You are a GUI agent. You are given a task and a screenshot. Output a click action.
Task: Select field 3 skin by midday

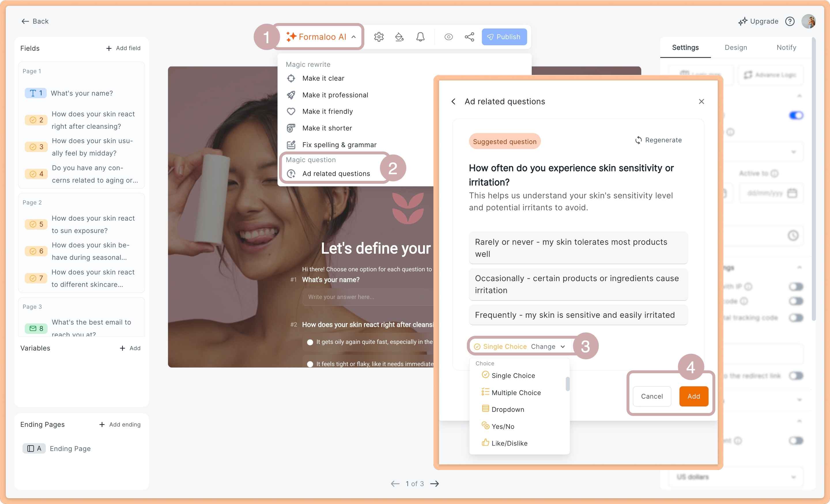click(x=82, y=147)
